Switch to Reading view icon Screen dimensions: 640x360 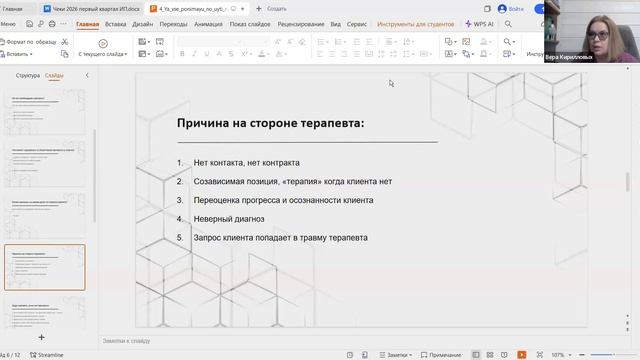click(504, 355)
